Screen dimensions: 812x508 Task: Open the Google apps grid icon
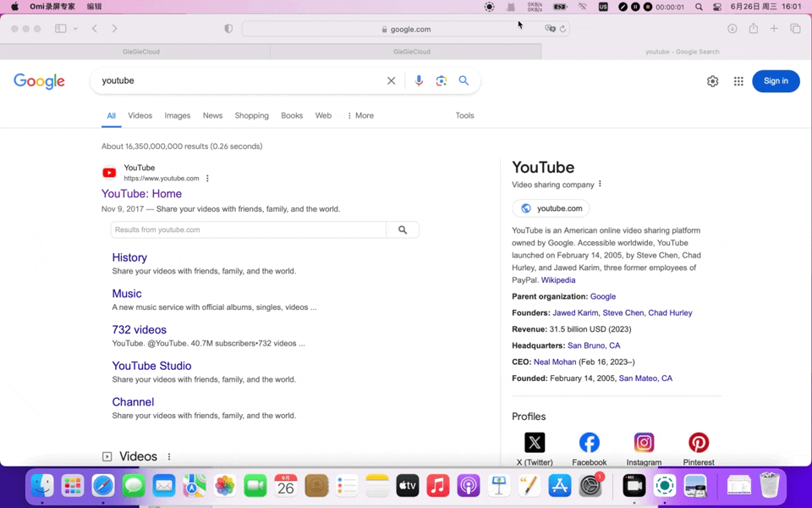click(x=738, y=81)
